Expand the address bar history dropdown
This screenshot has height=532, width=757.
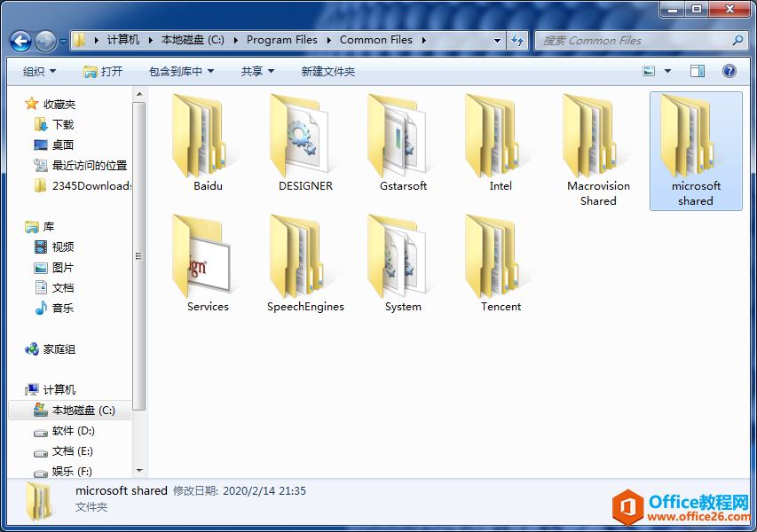click(497, 41)
